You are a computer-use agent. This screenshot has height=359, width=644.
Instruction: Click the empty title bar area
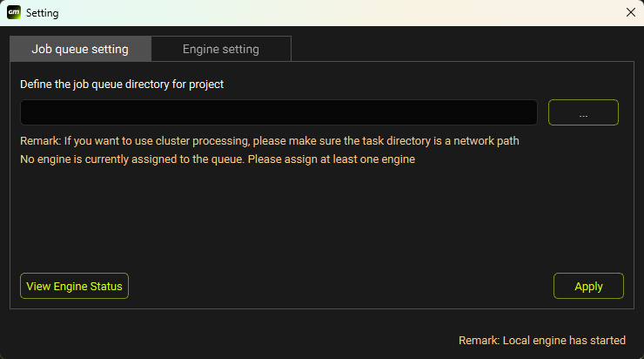pos(331,13)
